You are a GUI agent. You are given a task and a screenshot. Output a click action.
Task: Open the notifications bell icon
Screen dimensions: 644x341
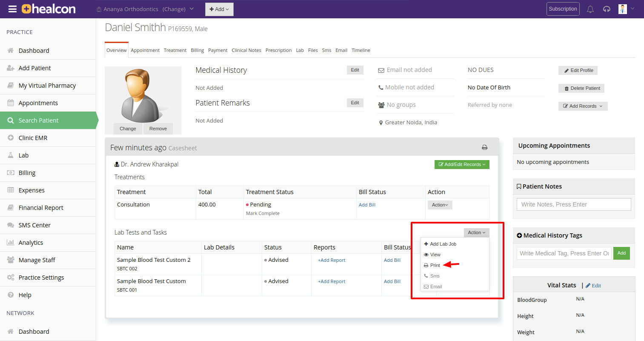pos(590,9)
